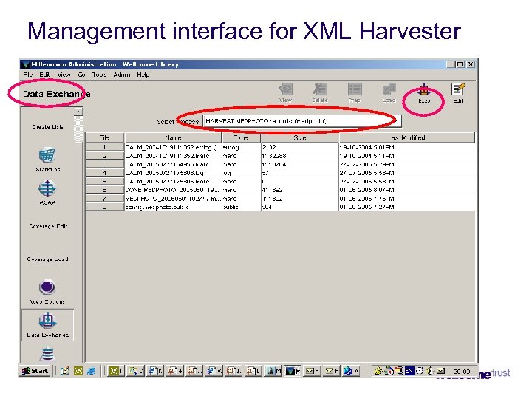Sort by the Size column header
Image resolution: width=532 pixels, height=399 pixels.
(x=300, y=137)
